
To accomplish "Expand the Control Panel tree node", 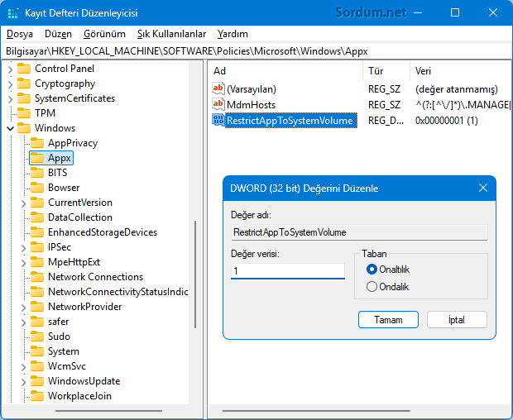I will tap(11, 69).
